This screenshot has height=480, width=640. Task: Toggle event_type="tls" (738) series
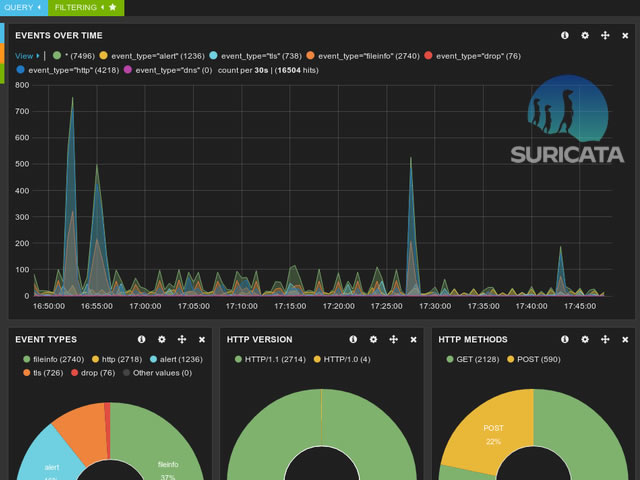click(x=256, y=56)
